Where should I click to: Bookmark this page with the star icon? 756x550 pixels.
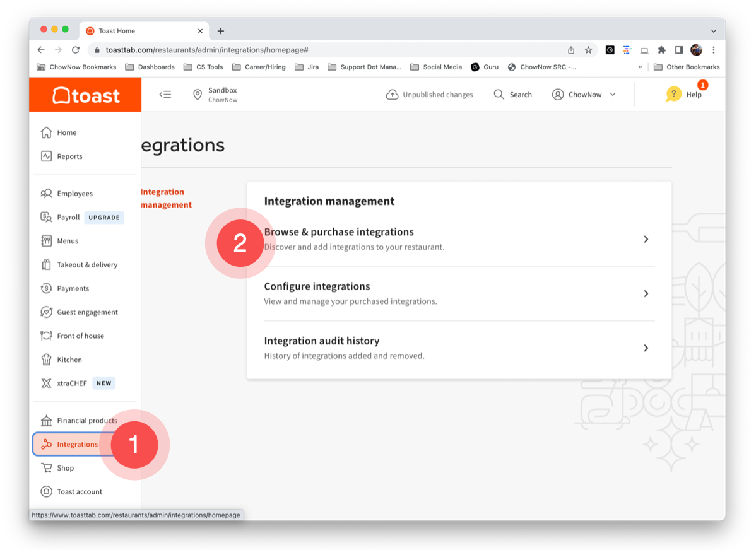tap(588, 50)
